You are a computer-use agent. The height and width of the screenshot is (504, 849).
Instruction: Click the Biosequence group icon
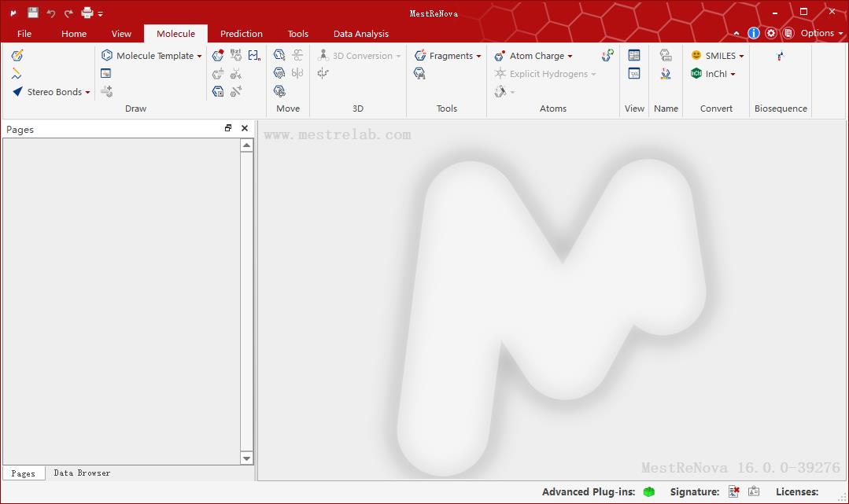(780, 56)
